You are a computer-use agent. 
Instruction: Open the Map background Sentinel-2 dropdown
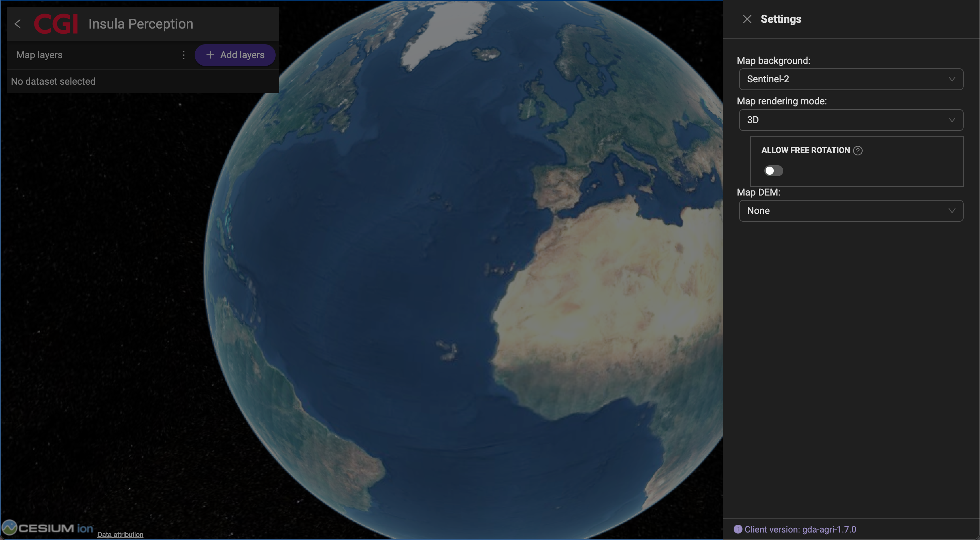click(x=851, y=79)
